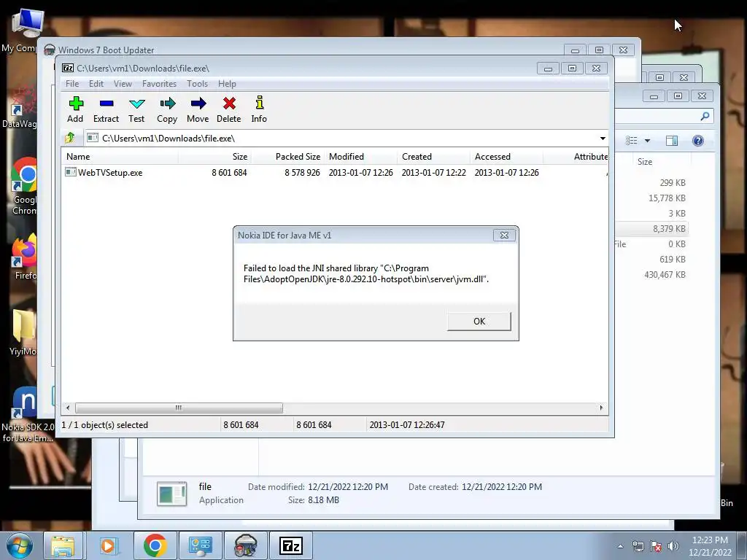Toggle the Explorer preview pane icon
The height and width of the screenshot is (560, 747).
coord(672,141)
